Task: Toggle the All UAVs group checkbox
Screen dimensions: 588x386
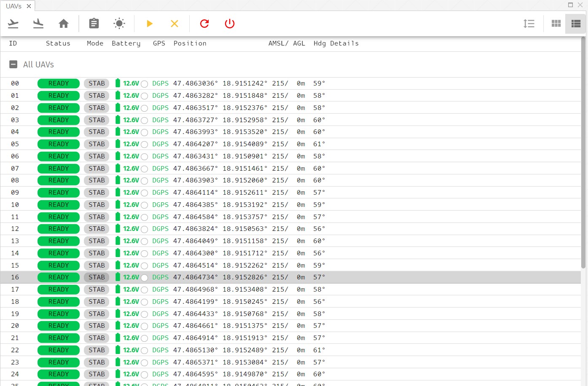Action: coord(13,64)
